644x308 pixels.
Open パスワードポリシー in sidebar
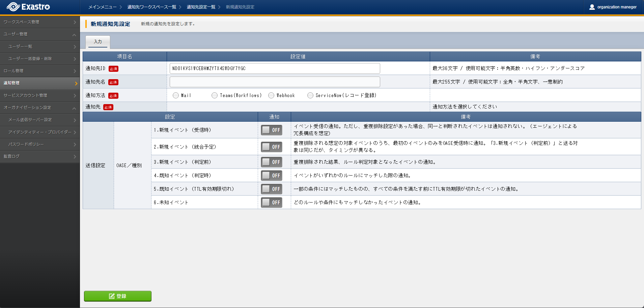[40, 144]
